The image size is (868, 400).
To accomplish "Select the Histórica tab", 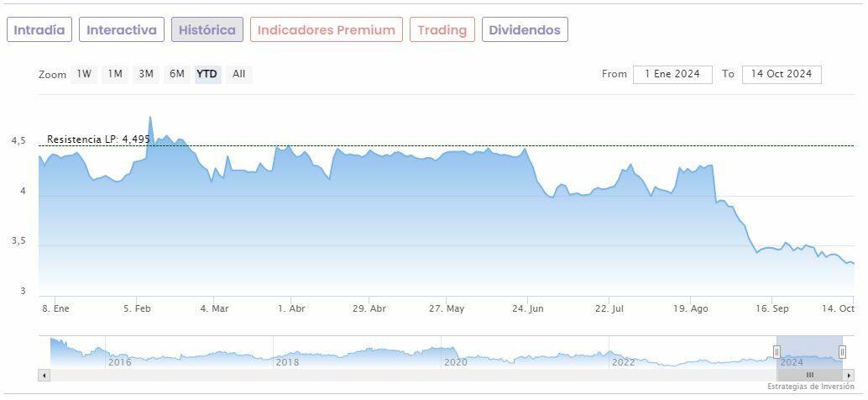I will pyautogui.click(x=207, y=30).
